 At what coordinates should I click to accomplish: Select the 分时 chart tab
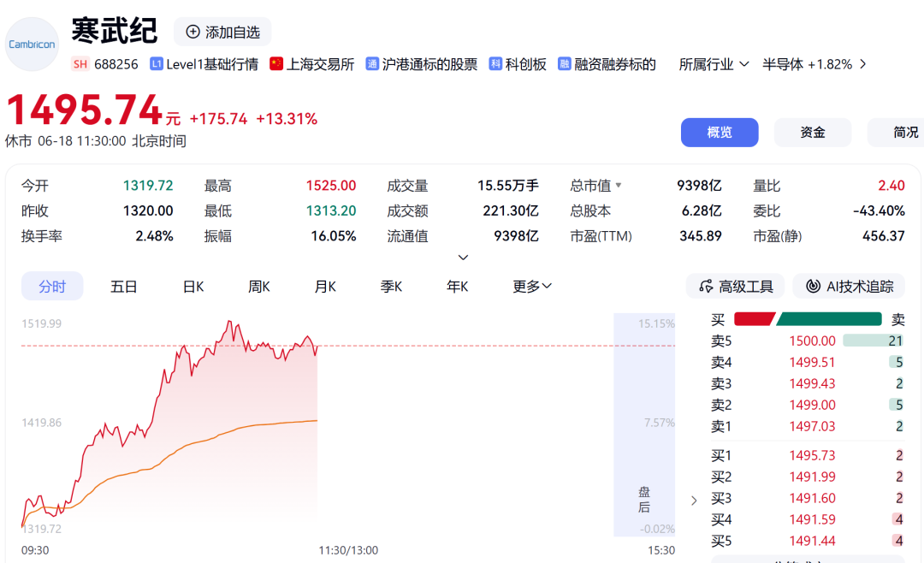click(x=52, y=287)
